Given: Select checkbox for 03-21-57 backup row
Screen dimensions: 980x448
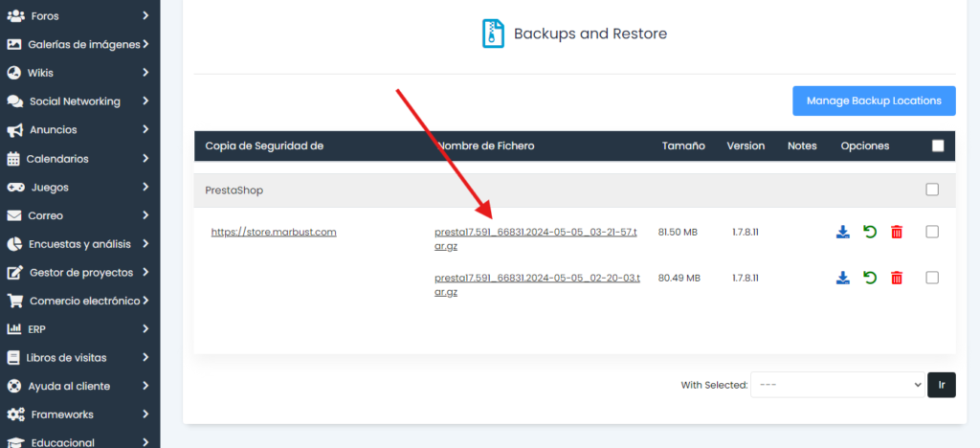Looking at the screenshot, I should tap(932, 232).
